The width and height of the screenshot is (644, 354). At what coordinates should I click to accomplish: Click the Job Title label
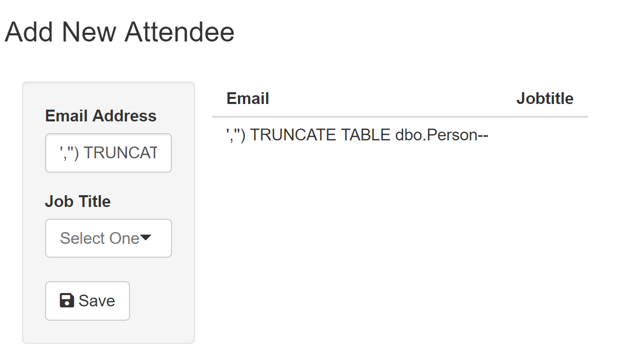[x=78, y=201]
